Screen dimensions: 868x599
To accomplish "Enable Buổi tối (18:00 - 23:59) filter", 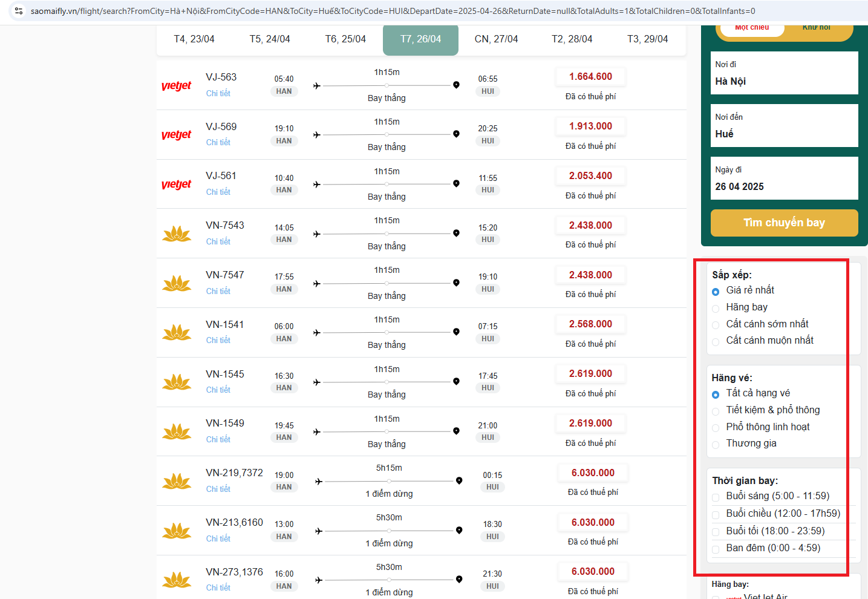I will click(716, 532).
